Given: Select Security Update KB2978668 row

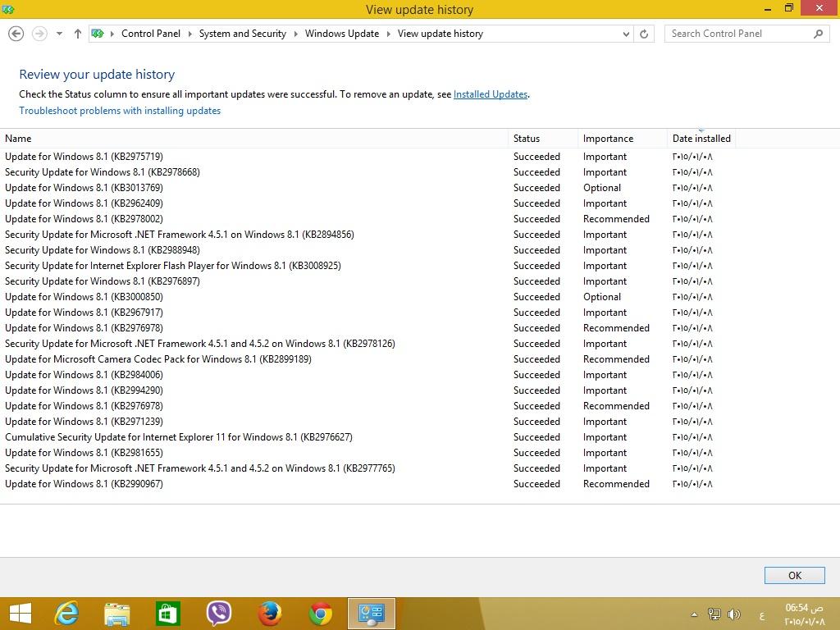Looking at the screenshot, I should (367, 172).
